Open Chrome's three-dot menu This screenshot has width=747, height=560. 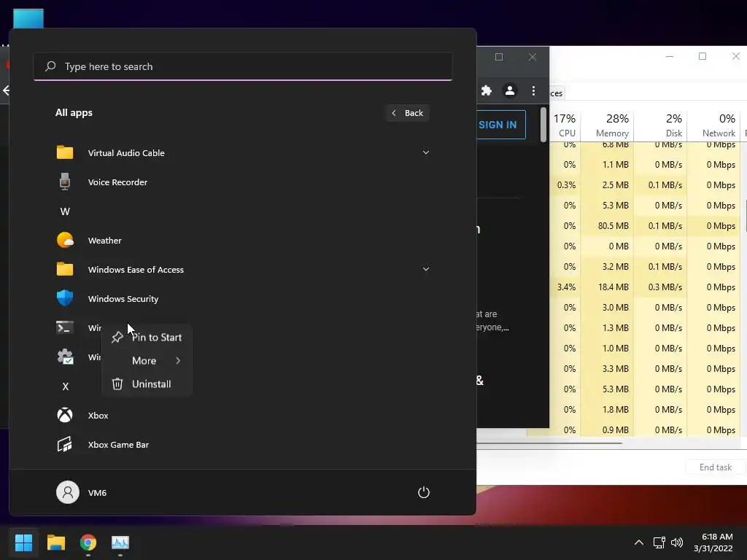pyautogui.click(x=533, y=90)
